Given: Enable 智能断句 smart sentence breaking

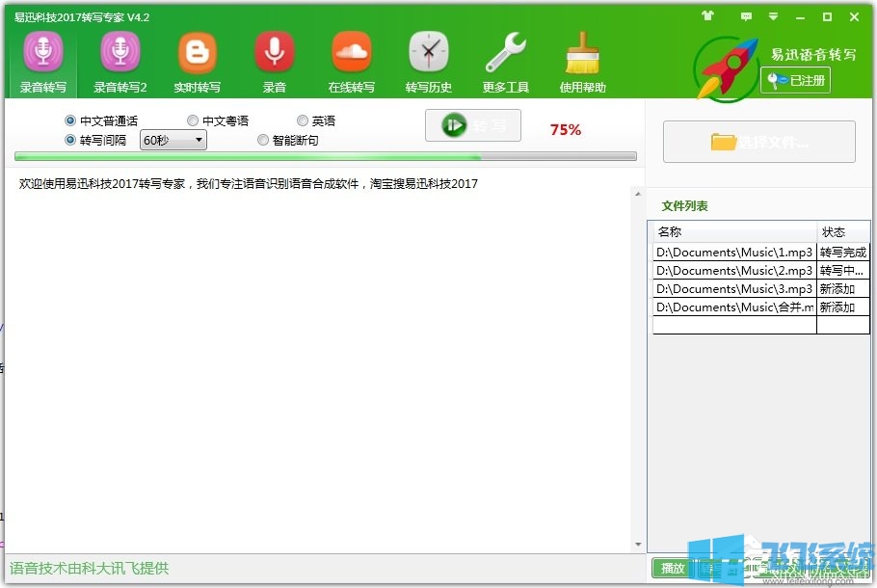Looking at the screenshot, I should coord(262,139).
